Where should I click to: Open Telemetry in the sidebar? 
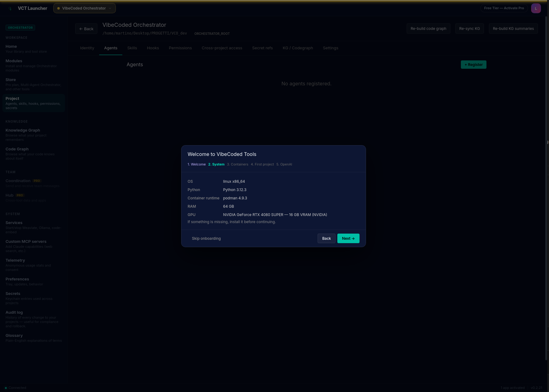click(34, 265)
